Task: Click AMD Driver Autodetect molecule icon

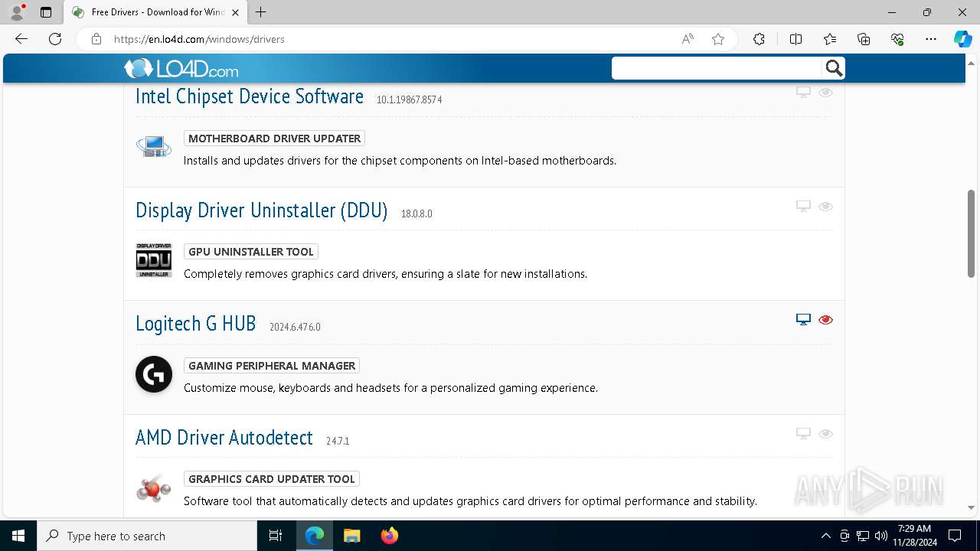Action: tap(154, 488)
